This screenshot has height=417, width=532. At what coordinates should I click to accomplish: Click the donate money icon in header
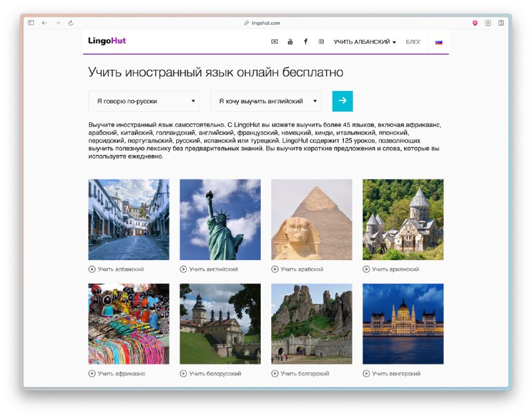coord(274,42)
